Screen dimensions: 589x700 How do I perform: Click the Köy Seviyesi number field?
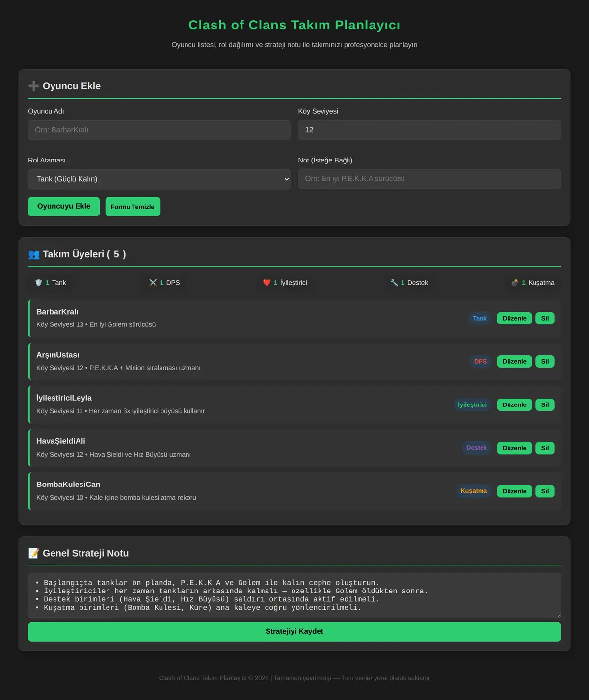click(x=429, y=130)
